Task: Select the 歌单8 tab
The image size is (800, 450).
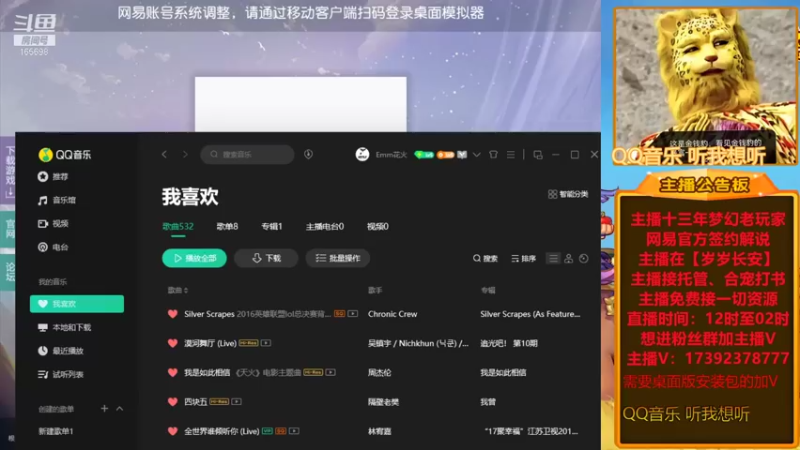Action: click(227, 227)
